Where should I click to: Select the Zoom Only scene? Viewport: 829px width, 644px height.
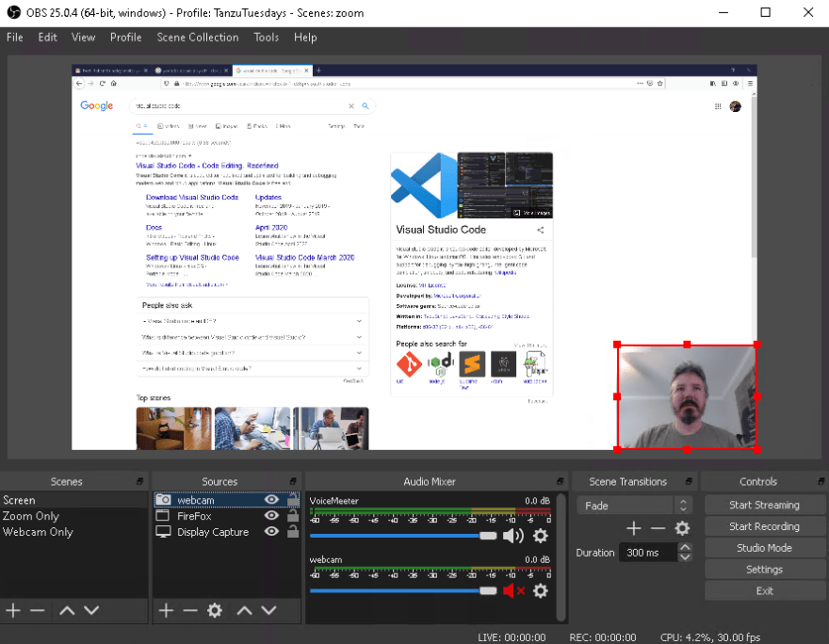click(x=74, y=516)
